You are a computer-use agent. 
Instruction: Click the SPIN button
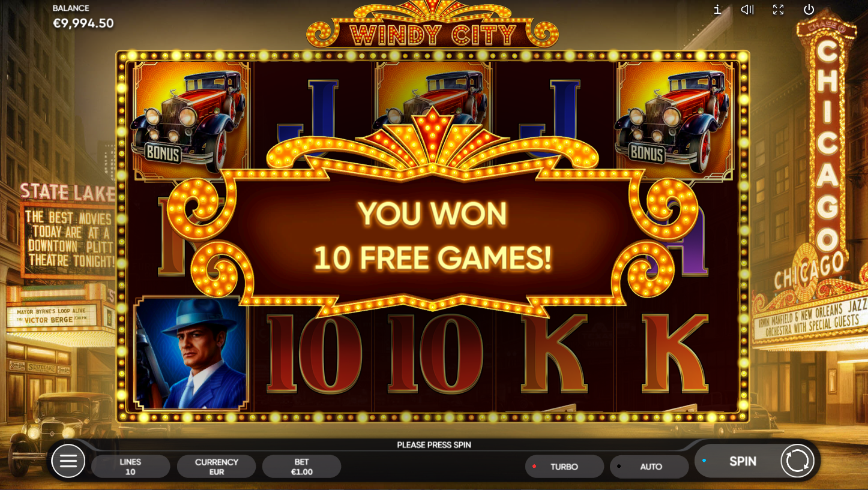(x=743, y=461)
